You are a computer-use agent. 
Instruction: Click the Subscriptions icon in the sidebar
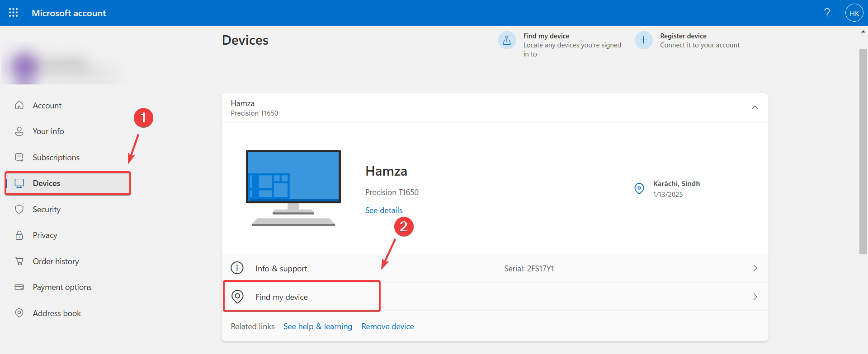(19, 157)
